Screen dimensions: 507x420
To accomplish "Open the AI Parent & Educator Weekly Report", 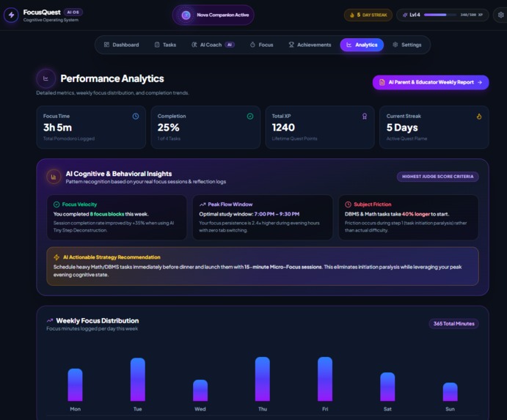I will pos(431,82).
